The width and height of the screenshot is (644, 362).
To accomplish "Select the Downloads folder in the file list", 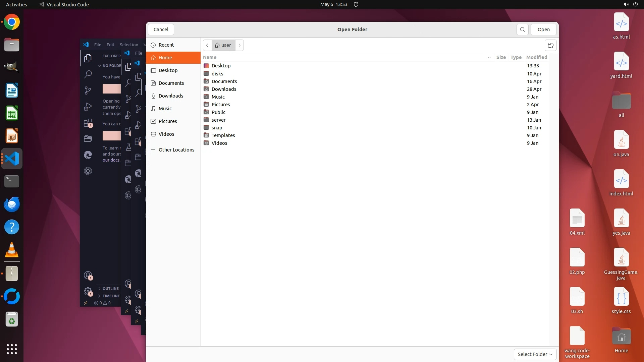I will coord(224,89).
